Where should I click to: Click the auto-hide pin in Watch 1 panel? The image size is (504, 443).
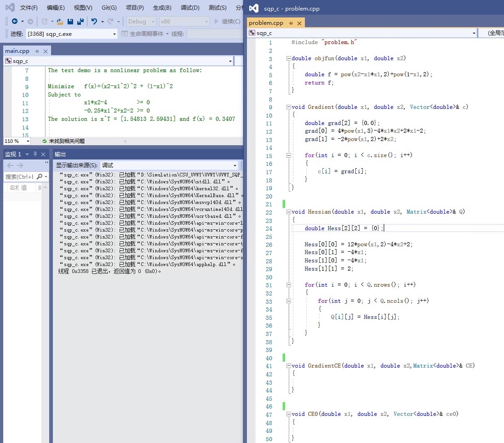click(x=35, y=154)
